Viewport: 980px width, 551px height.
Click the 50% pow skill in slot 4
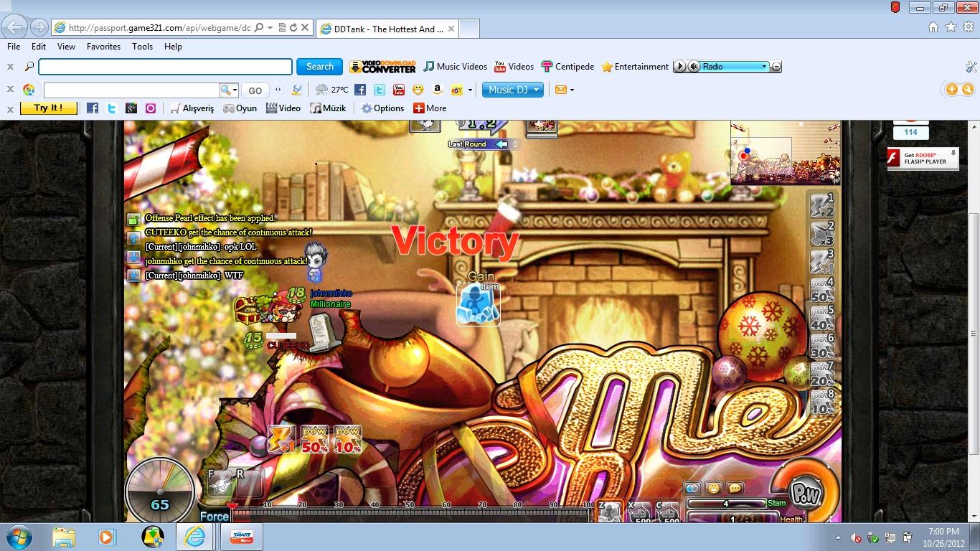[822, 291]
